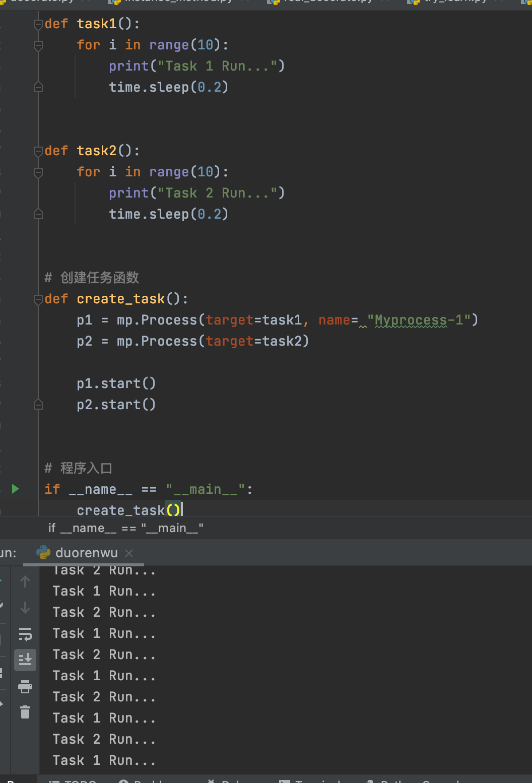Viewport: 532px width, 783px height.
Task: Toggle scroll to end of output
Action: pyautogui.click(x=25, y=659)
